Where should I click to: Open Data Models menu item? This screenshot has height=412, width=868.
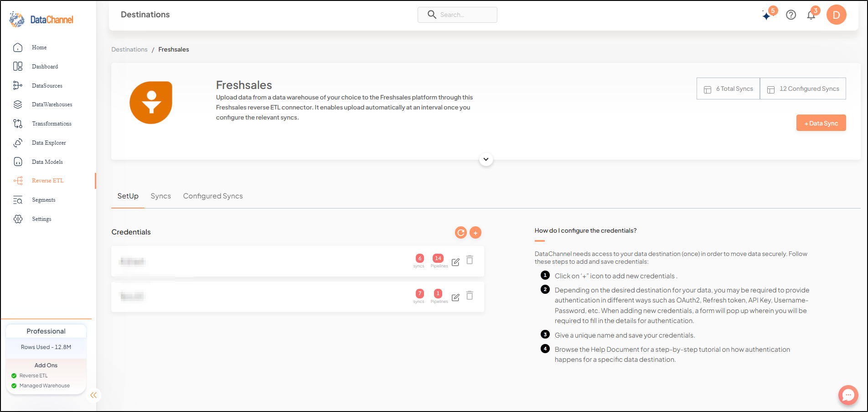47,162
